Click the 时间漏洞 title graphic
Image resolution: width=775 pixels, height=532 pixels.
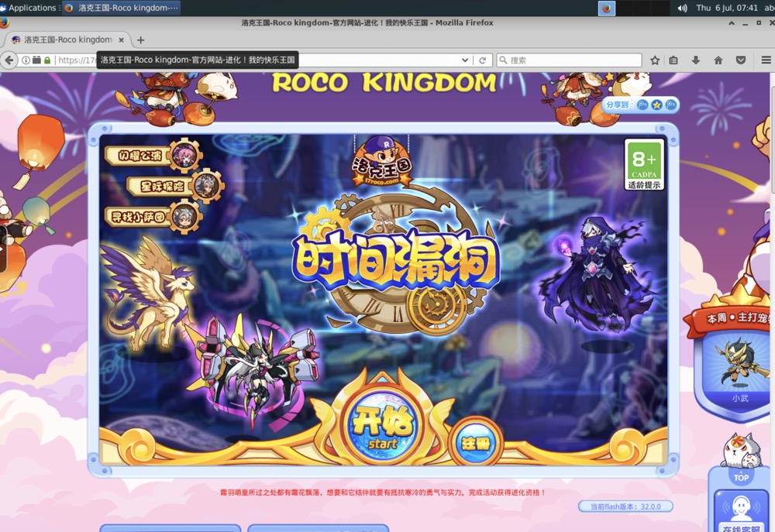coord(395,261)
